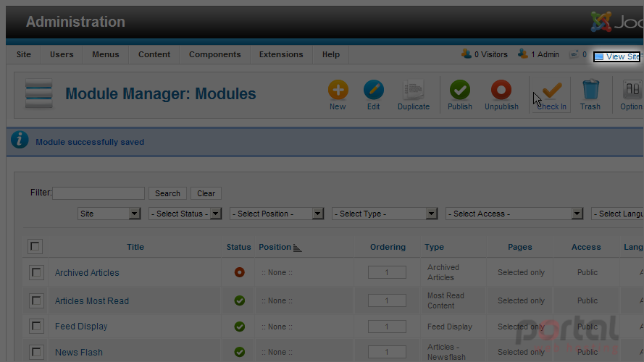Click the 1 Admin users icon
644x362 pixels.
pyautogui.click(x=523, y=54)
